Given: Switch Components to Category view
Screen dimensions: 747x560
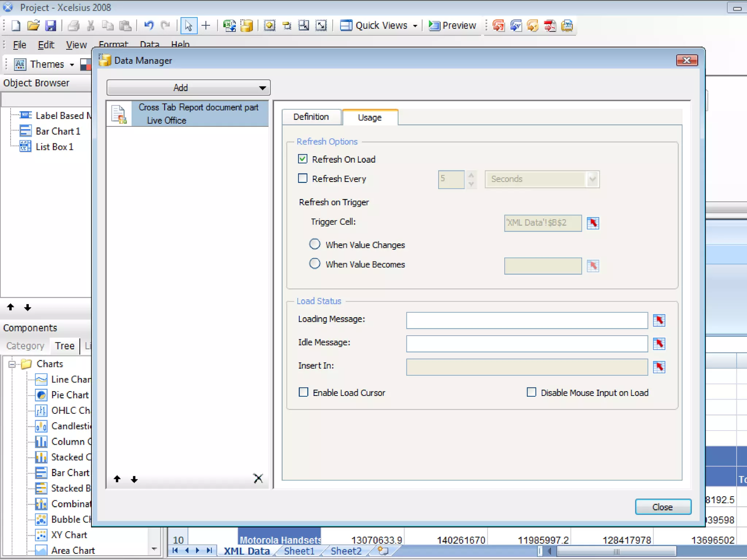Looking at the screenshot, I should coord(25,346).
